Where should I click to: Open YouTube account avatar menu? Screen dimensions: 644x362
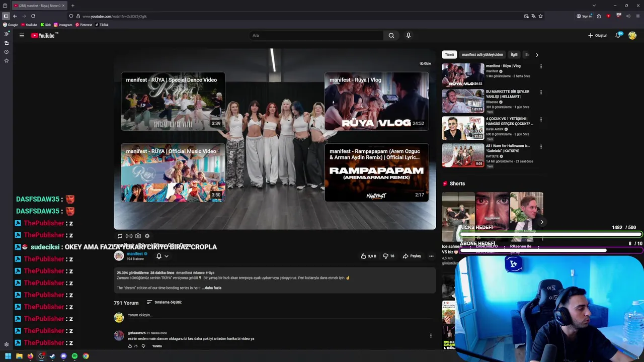point(632,35)
